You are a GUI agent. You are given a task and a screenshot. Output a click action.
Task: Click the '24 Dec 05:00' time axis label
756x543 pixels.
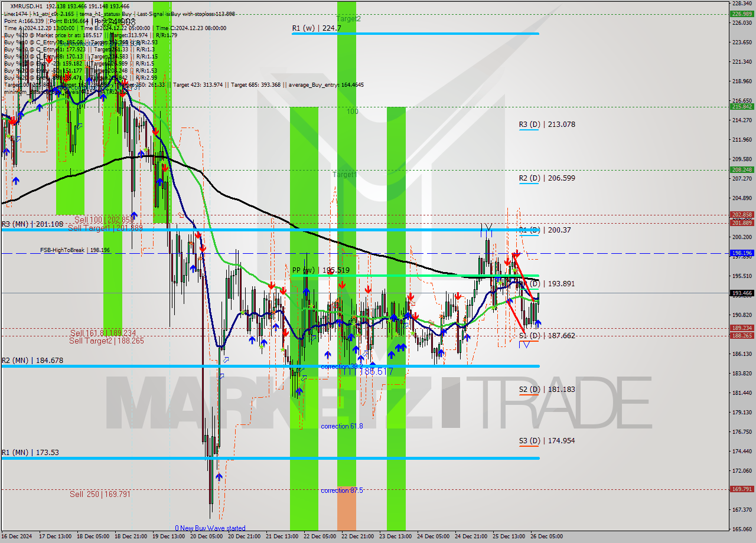tap(435, 537)
